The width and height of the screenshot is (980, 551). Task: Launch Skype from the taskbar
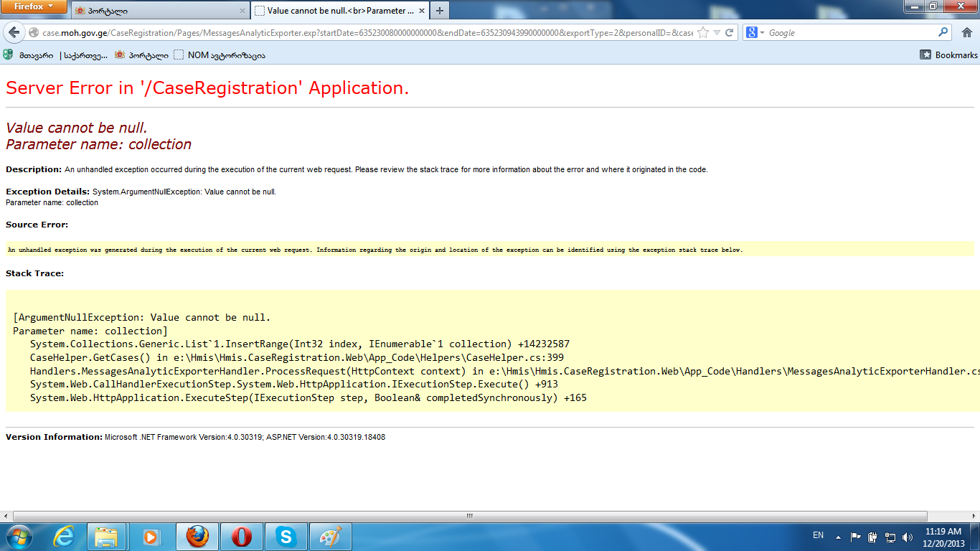click(x=286, y=537)
